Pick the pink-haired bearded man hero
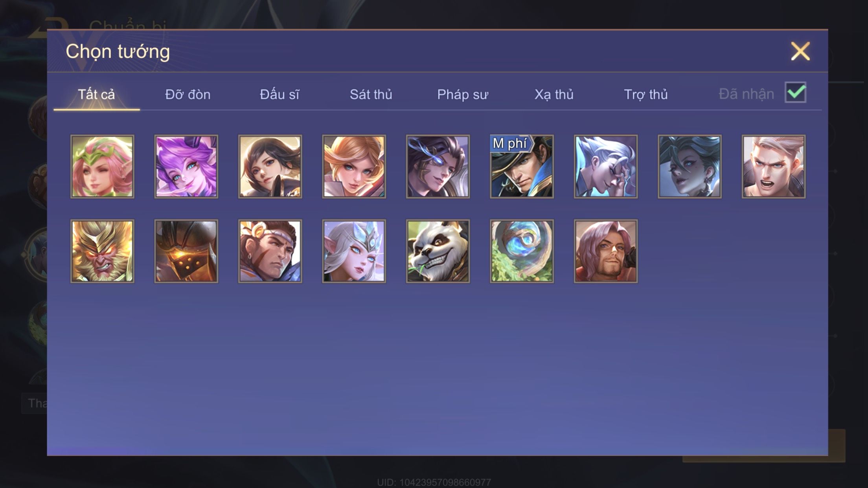868x488 pixels. [x=605, y=251]
